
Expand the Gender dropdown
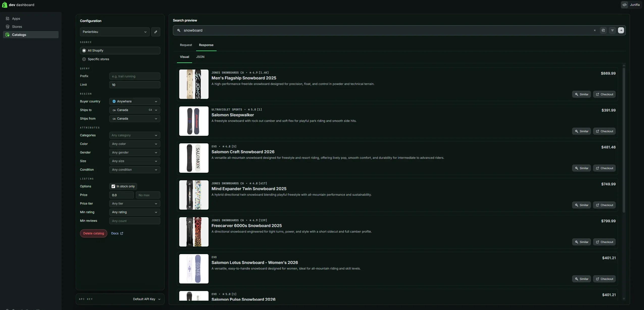click(135, 152)
